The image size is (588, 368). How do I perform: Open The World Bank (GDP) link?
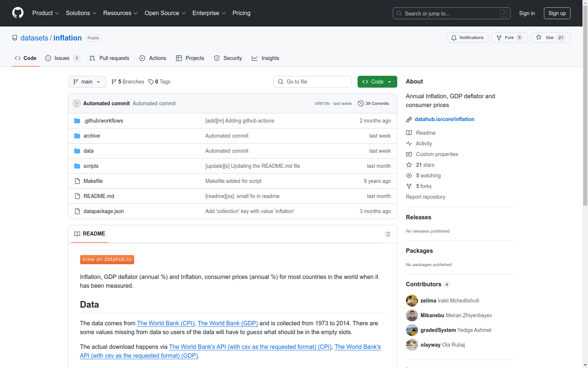coord(228,323)
